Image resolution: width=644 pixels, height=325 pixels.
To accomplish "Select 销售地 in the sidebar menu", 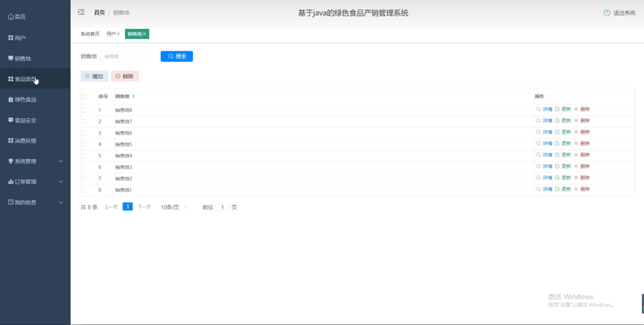I will (x=35, y=58).
